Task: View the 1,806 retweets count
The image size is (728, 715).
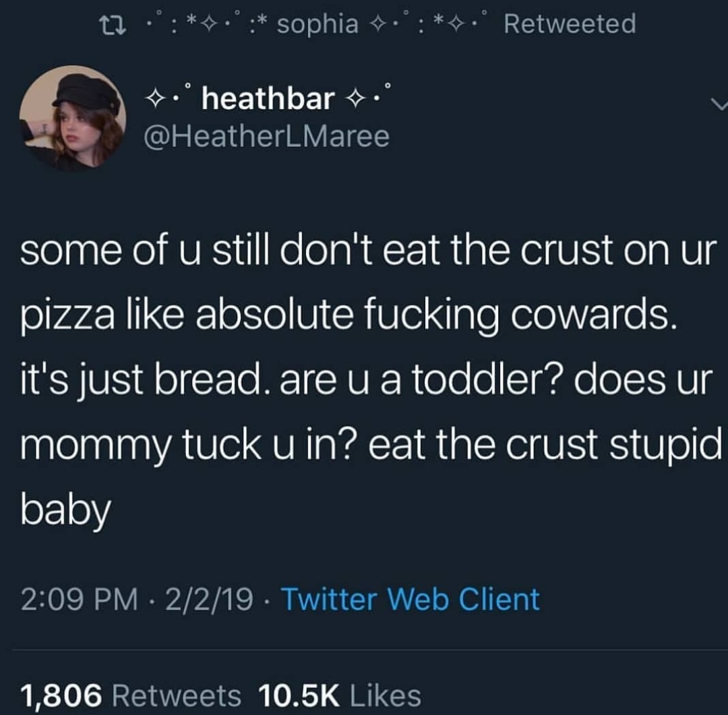Action: coord(61,695)
